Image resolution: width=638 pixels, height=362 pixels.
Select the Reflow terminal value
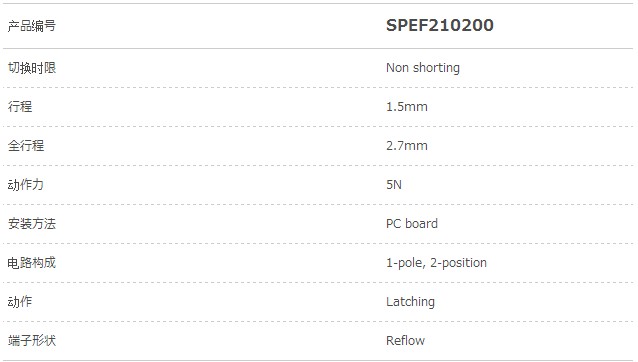[x=405, y=340]
